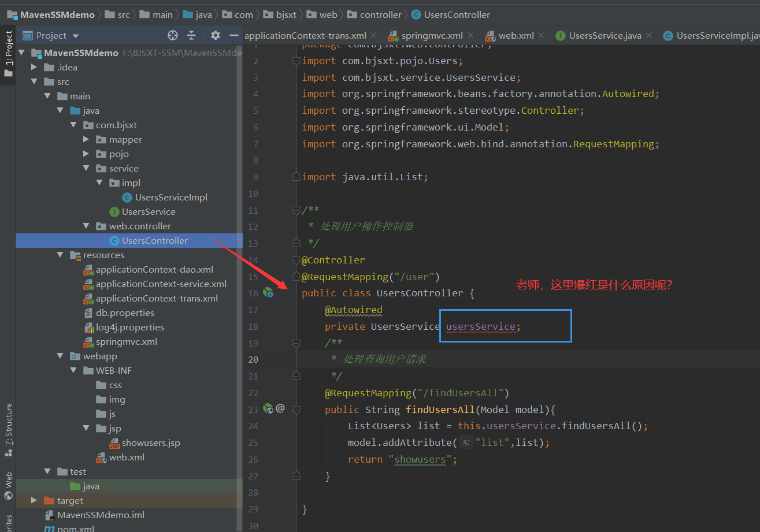Select UsersService interface in tree
This screenshot has height=532, width=760.
pos(142,211)
